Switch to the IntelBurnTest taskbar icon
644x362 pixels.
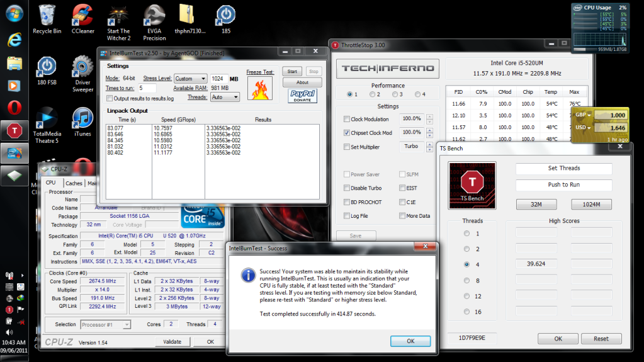tap(14, 153)
